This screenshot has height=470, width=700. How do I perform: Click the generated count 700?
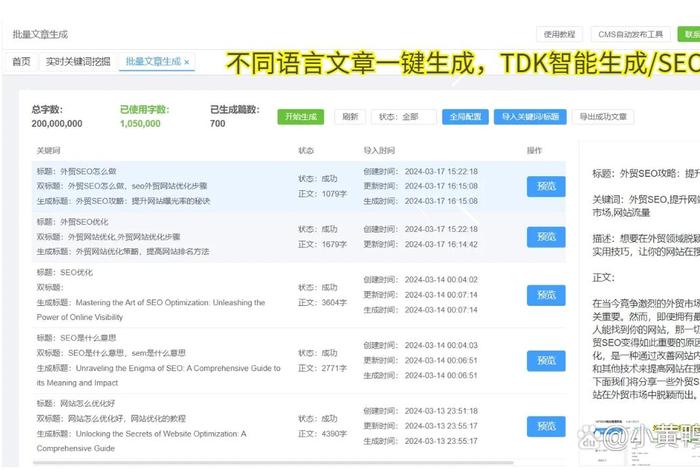[x=217, y=124]
